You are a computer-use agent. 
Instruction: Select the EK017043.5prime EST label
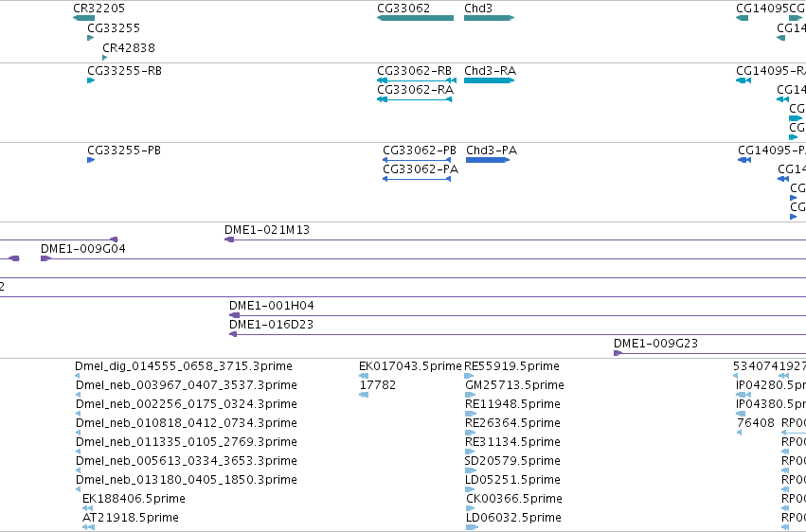(x=410, y=366)
